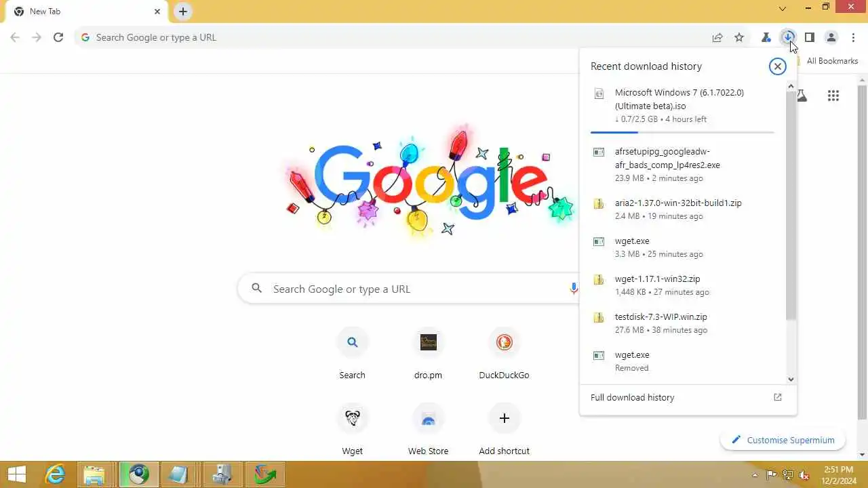Screen dimensions: 868x488
Task: Click the taskbar clock showing 2:51 PM
Action: 839,475
